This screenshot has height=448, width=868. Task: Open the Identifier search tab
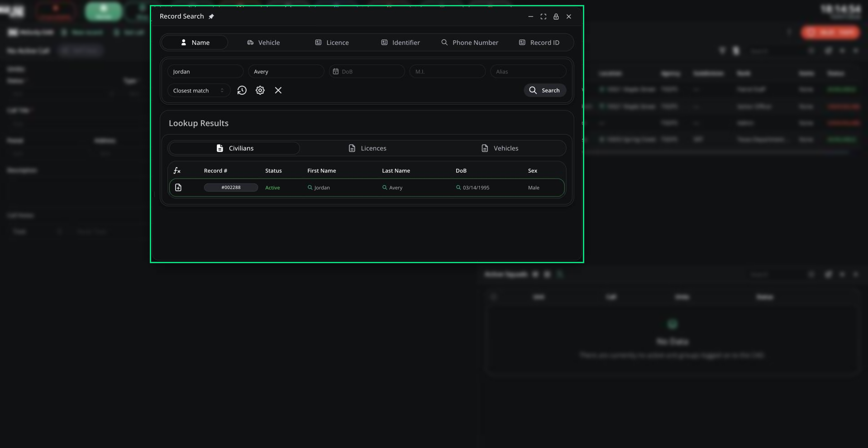click(401, 43)
